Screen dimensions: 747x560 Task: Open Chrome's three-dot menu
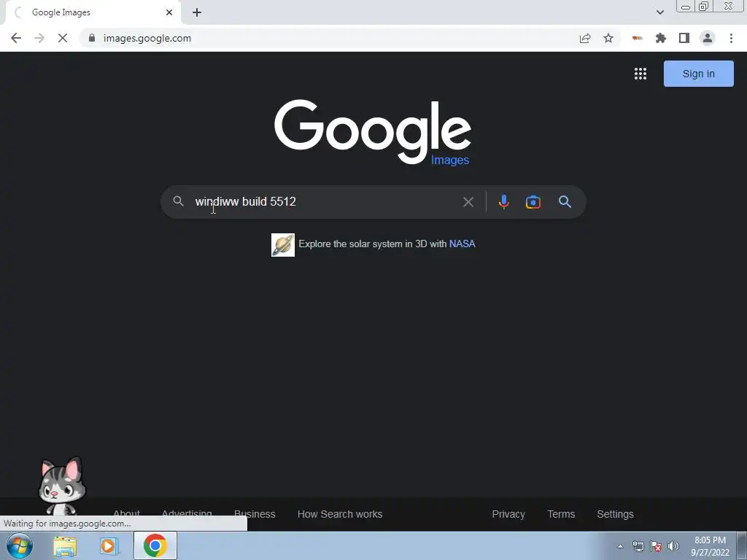point(731,38)
